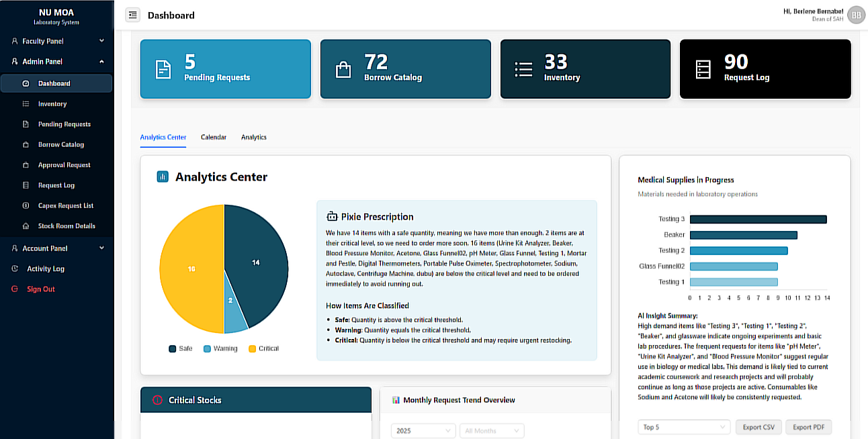This screenshot has height=439, width=868.
Task: Click the Pending Requests document icon card
Action: pyautogui.click(x=163, y=69)
